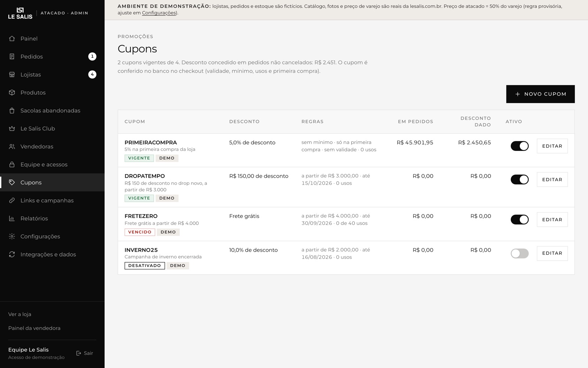
Task: Click the Integrações e dados sync icon
Action: 12,255
